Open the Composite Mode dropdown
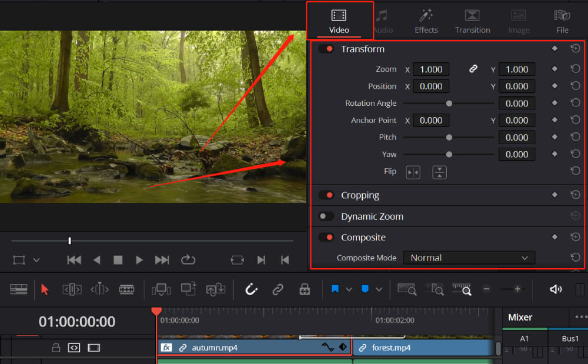Viewport: 588px width, 364px height. 469,257
